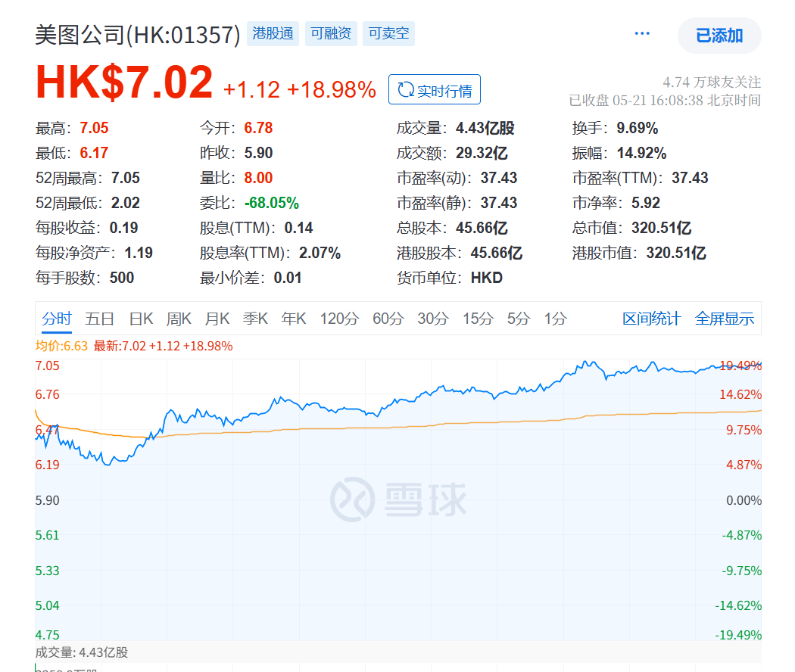Click the 成交量 value 4.43亿股 in stats
The width and height of the screenshot is (795, 672).
pos(485,128)
